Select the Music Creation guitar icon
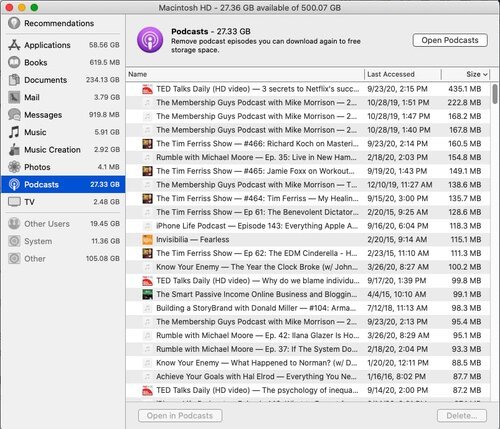 pyautogui.click(x=14, y=150)
